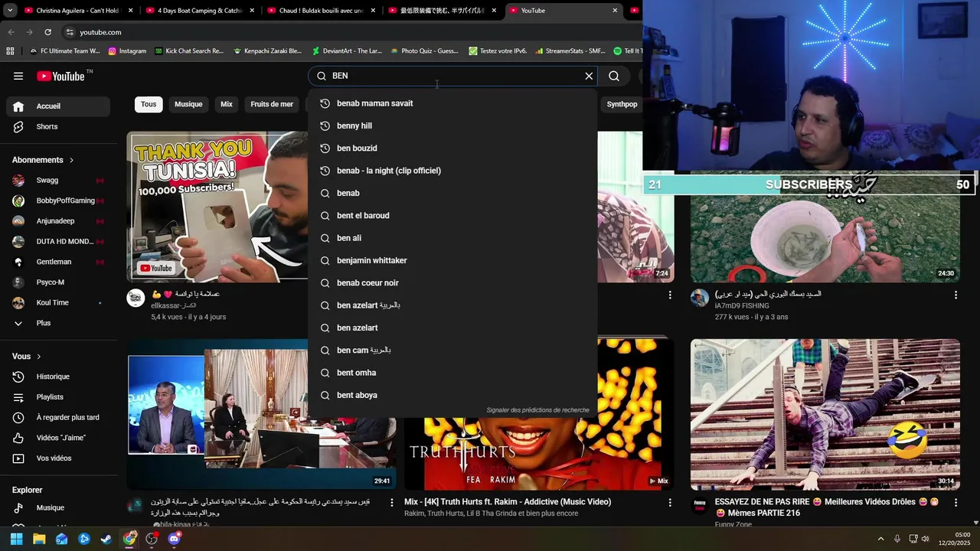Open more options for ESSAYEZ DE NE PAS RIRE

[955, 503]
